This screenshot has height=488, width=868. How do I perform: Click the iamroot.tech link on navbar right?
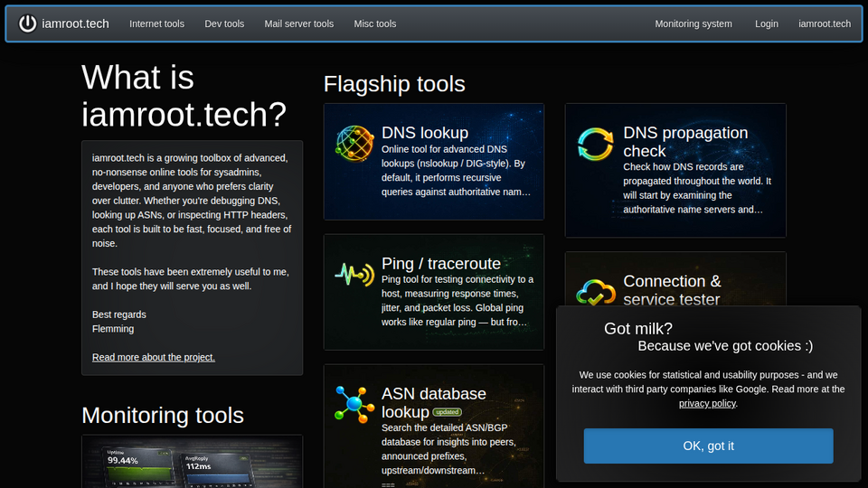point(825,23)
